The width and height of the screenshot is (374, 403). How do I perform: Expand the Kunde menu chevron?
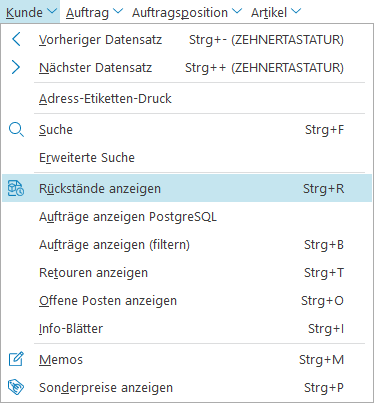click(52, 11)
